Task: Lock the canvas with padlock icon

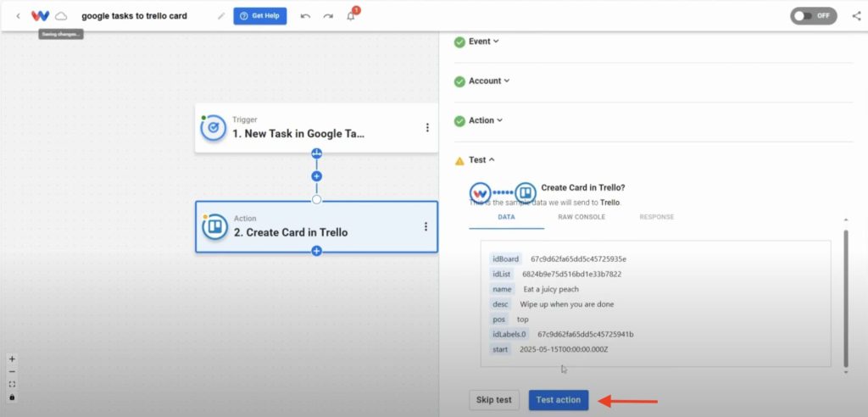Action: [12, 397]
